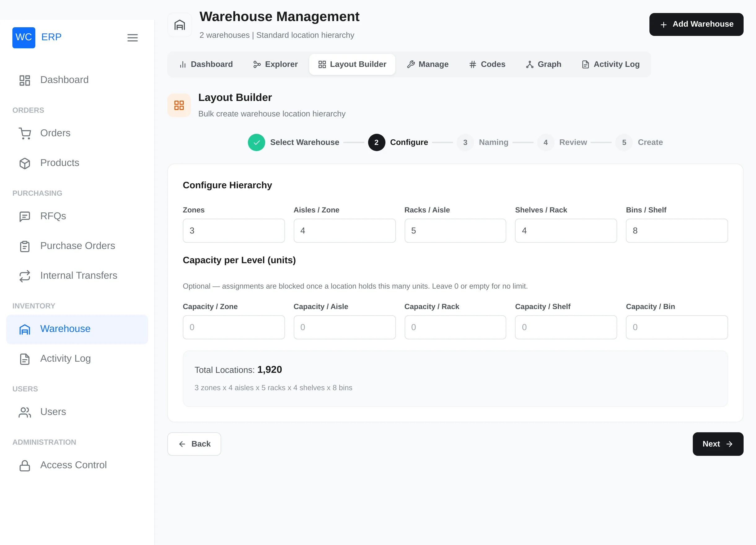Click the Review step label
The width and height of the screenshot is (756, 545).
[573, 142]
